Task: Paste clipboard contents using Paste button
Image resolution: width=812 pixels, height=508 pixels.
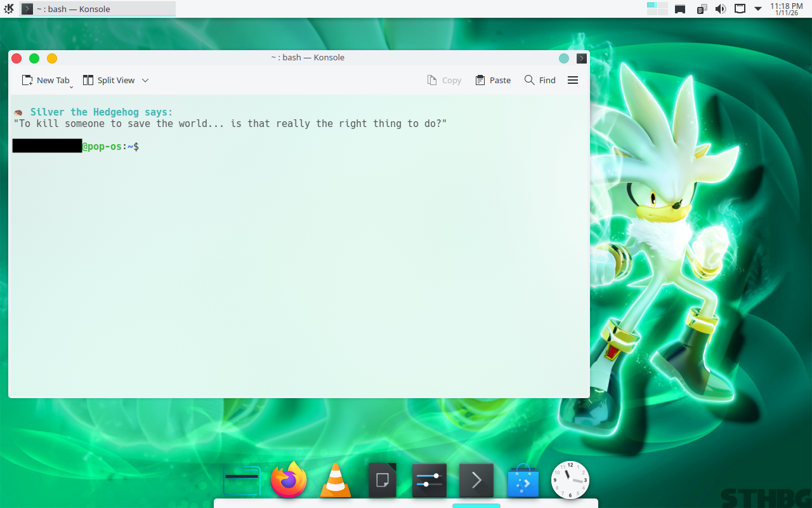Action: point(493,80)
